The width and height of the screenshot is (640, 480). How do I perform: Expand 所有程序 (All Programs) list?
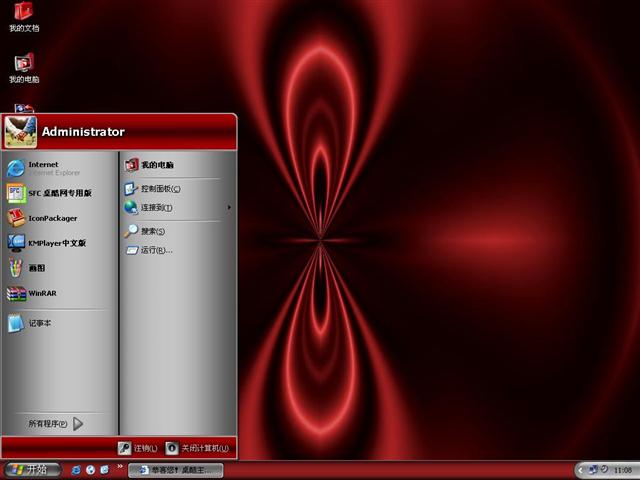click(x=56, y=424)
